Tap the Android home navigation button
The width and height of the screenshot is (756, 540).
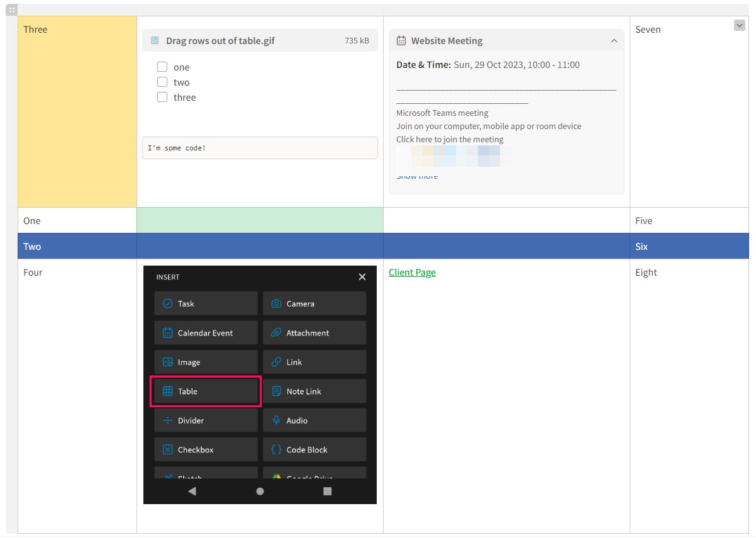260,492
